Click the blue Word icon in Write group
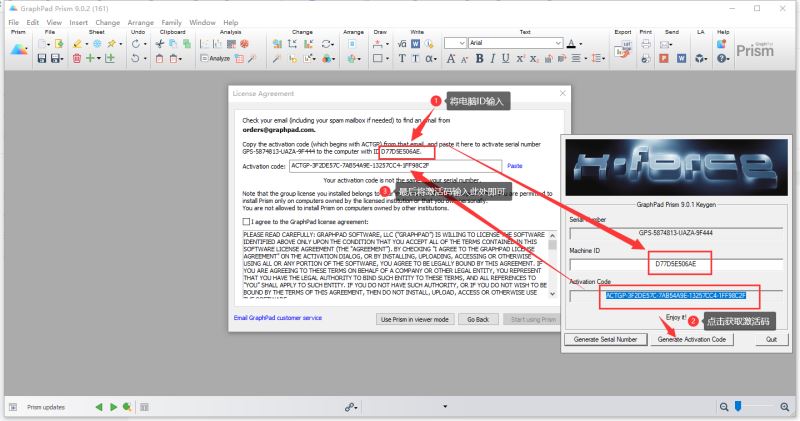 [x=415, y=44]
